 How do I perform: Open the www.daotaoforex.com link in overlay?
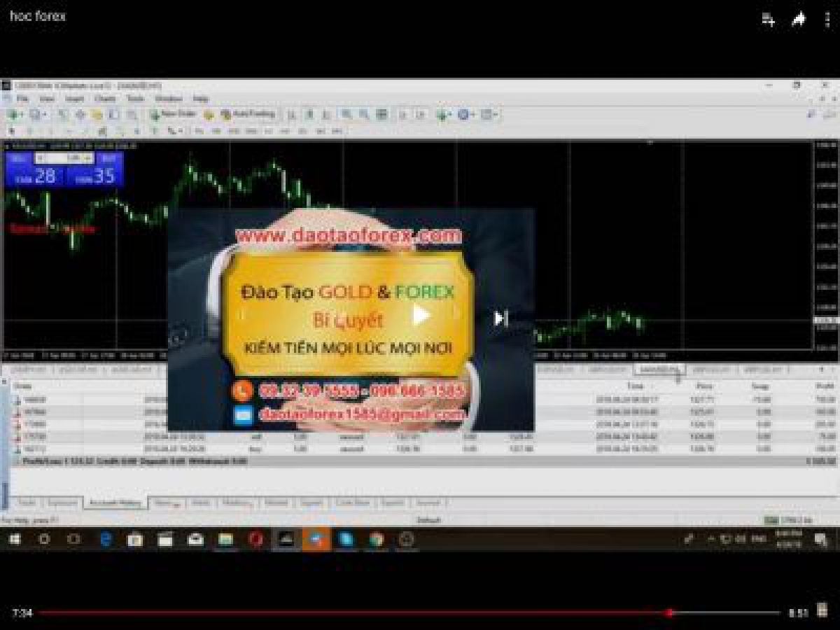tap(349, 235)
